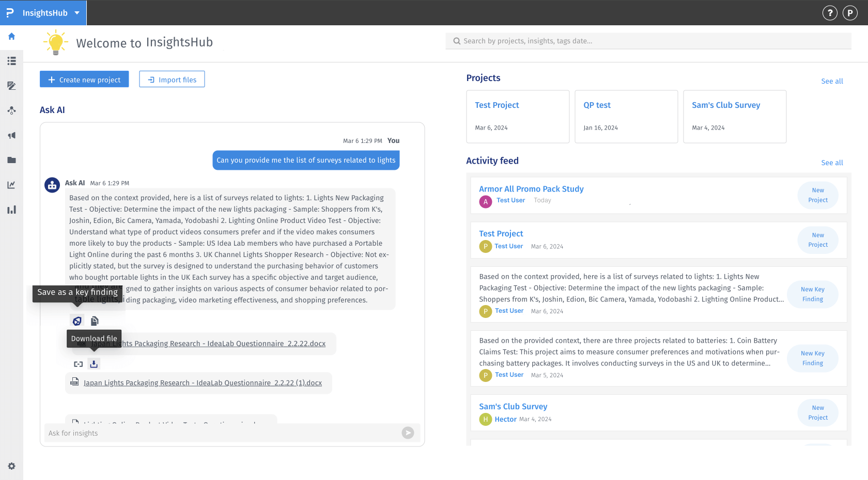Open the Armor All Promo Pack Study
The image size is (868, 480).
(531, 189)
